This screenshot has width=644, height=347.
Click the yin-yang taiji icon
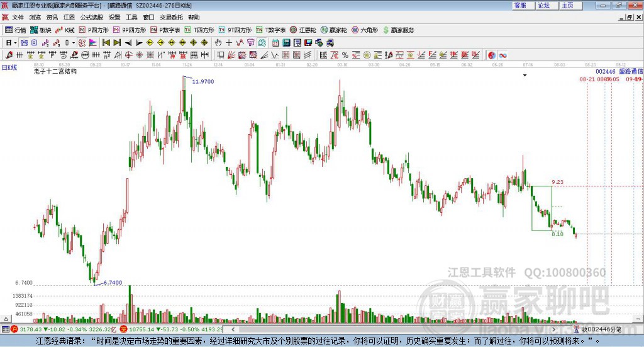coord(492,55)
